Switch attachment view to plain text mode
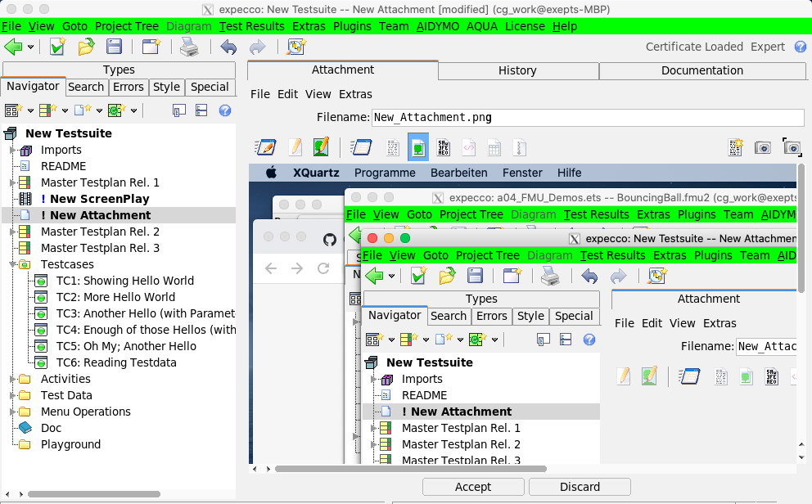 tap(393, 147)
